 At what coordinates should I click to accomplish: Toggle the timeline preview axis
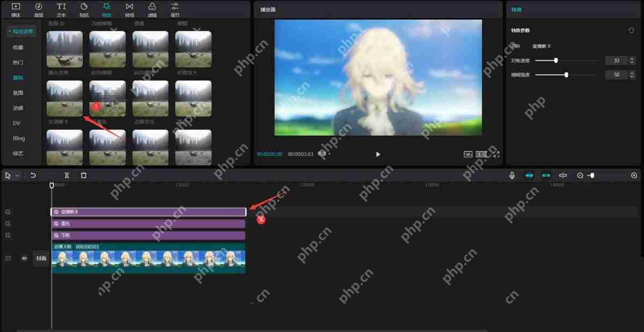(563, 175)
